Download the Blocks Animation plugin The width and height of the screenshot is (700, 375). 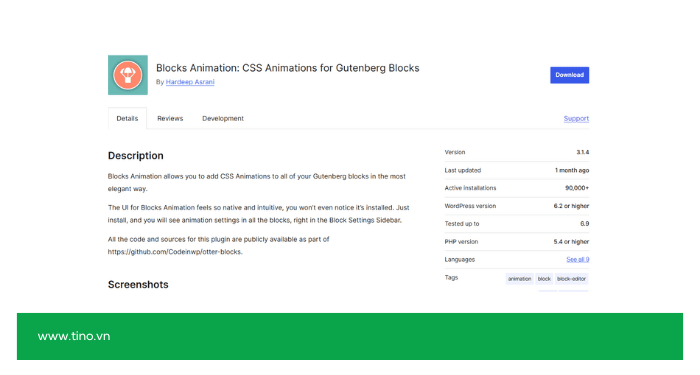569,75
